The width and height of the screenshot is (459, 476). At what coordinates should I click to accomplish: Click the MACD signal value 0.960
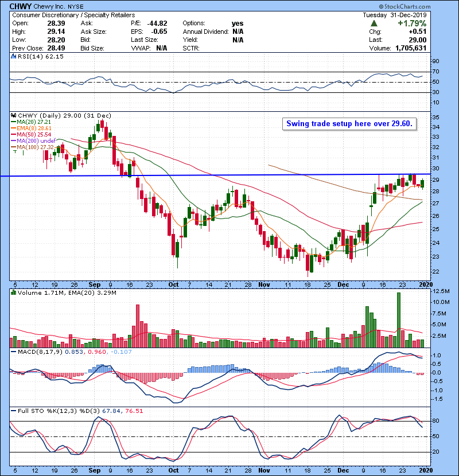tap(97, 352)
